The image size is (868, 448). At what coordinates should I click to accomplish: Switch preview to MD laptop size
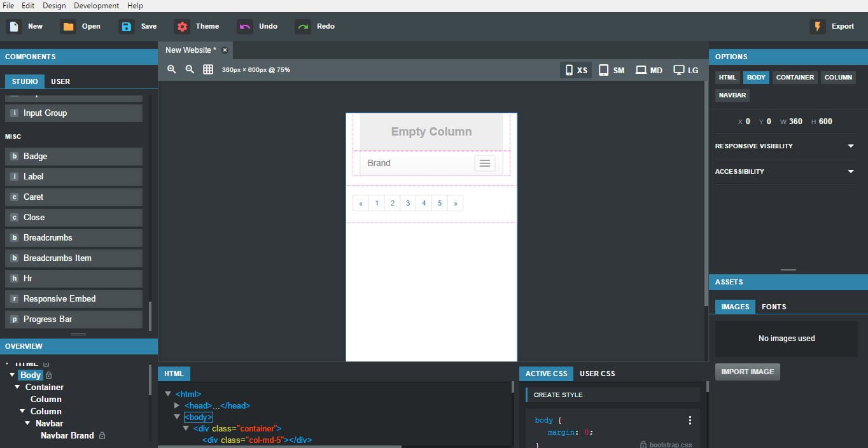click(x=648, y=70)
